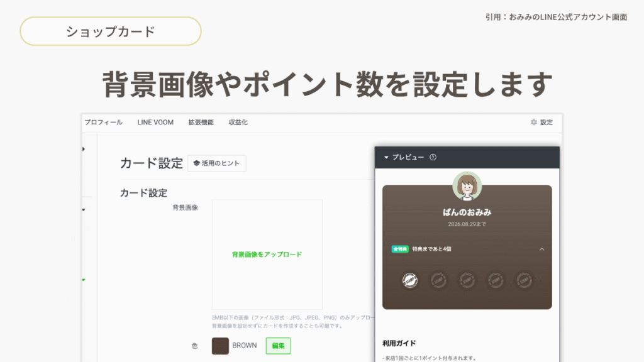Screen dimensions: 644x362
Task: Open the preview help question-mark icon
Action: pos(433,157)
